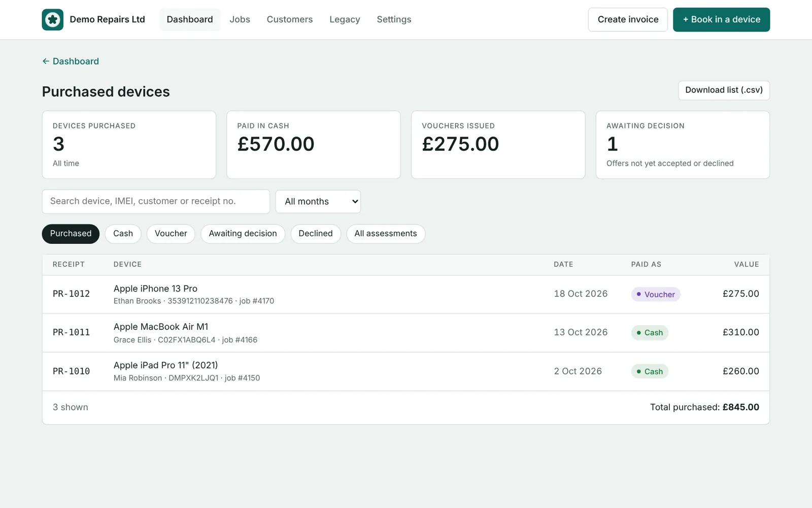Click the Demo Repairs star logo icon
The image size is (812, 508).
pyautogui.click(x=53, y=20)
